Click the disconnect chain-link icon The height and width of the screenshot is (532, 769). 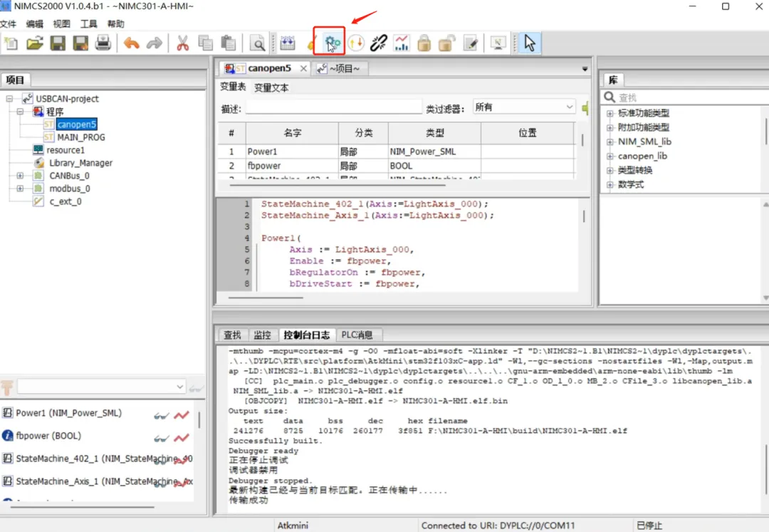[x=379, y=43]
